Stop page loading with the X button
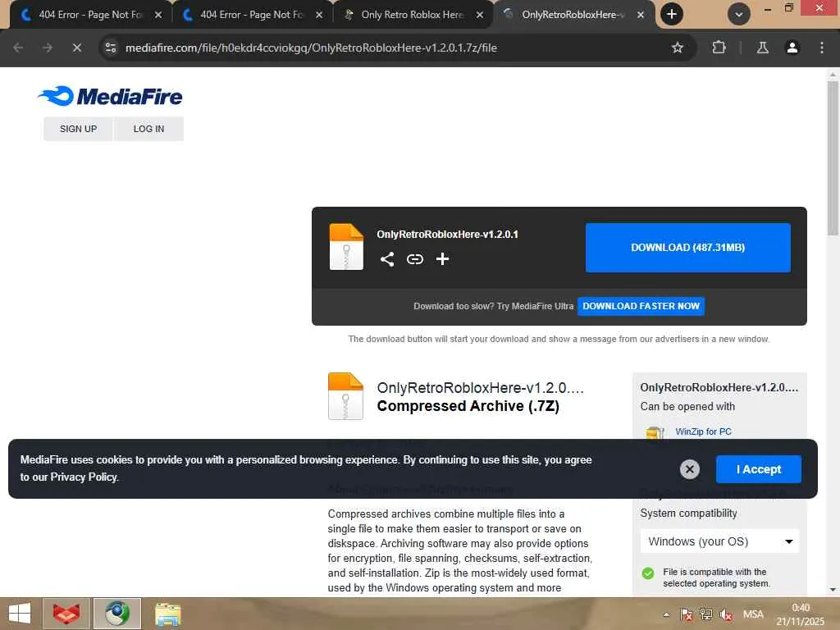This screenshot has width=840, height=630. pos(77,48)
